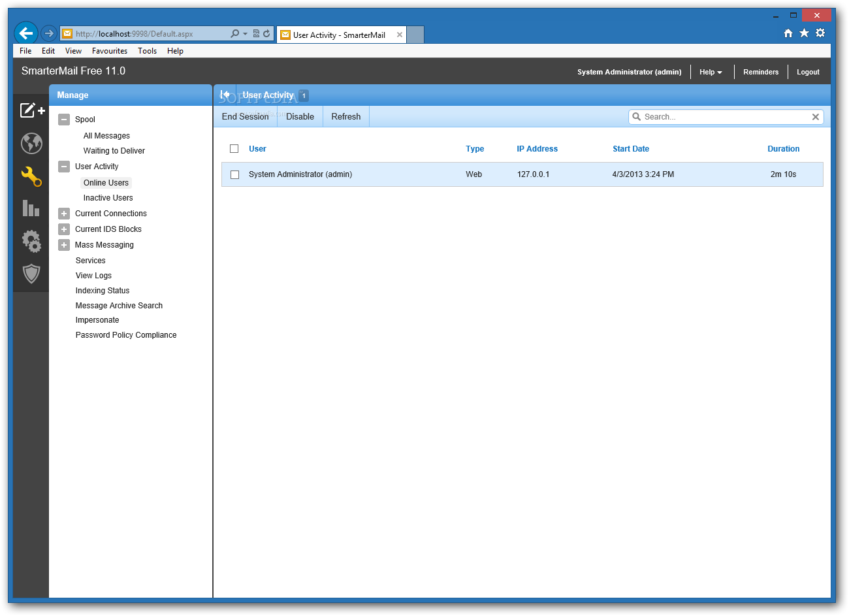
Task: Click the Logout link
Action: [808, 72]
